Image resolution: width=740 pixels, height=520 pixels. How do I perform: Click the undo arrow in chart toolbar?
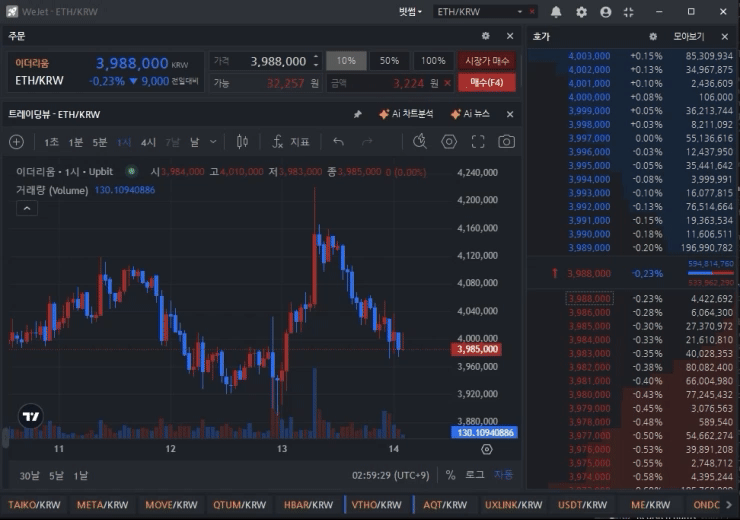tap(338, 142)
